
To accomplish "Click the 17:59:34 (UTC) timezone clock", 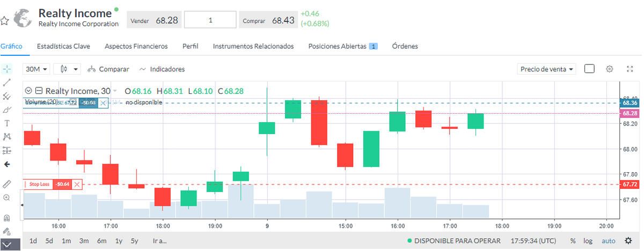I will tap(533, 241).
